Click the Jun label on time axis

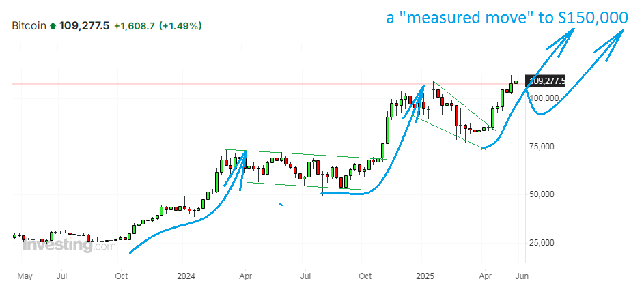523,276
